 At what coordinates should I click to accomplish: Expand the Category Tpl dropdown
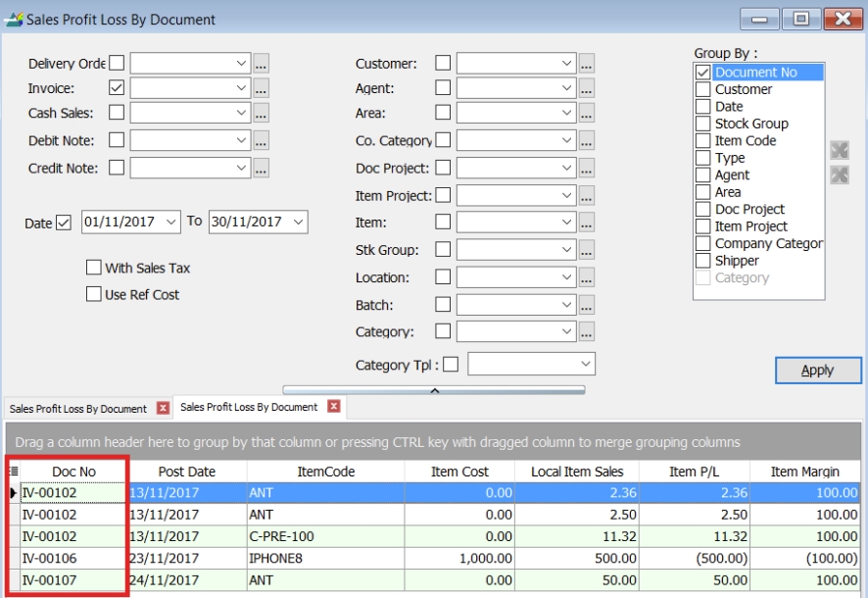[x=585, y=365]
